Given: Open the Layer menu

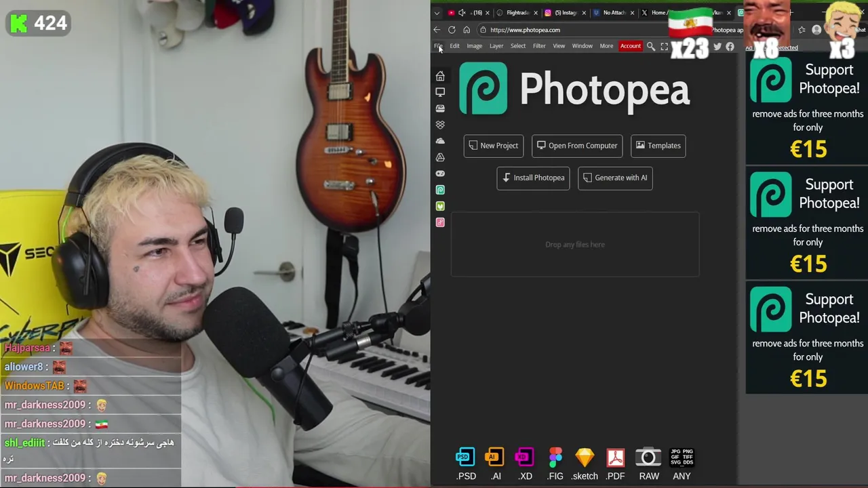Looking at the screenshot, I should point(496,46).
